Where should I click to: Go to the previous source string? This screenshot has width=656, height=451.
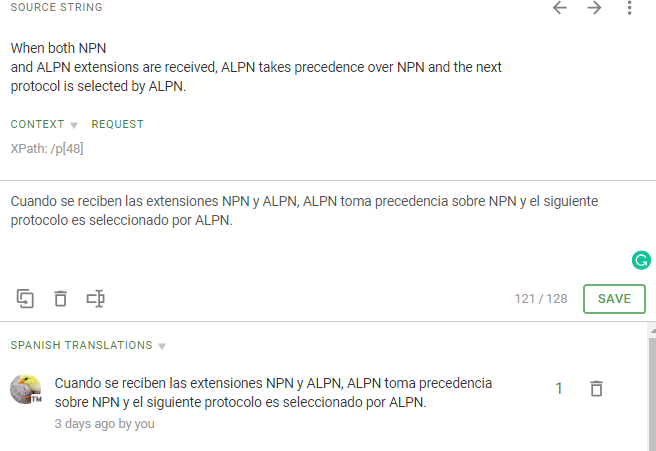[x=560, y=8]
